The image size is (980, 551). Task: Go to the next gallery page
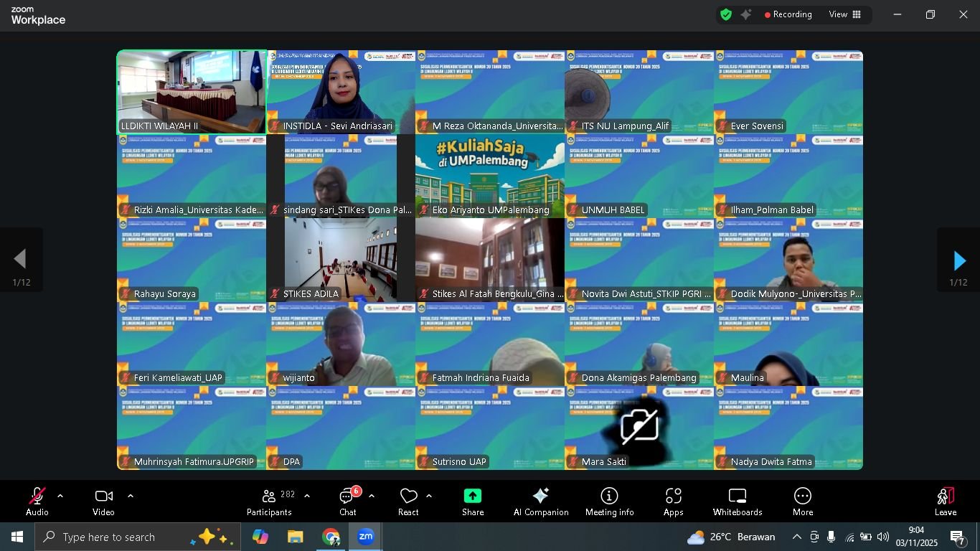(958, 260)
